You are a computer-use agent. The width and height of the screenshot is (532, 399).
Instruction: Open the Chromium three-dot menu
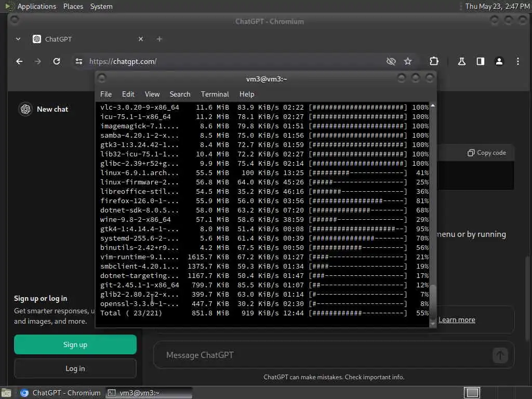(x=518, y=61)
